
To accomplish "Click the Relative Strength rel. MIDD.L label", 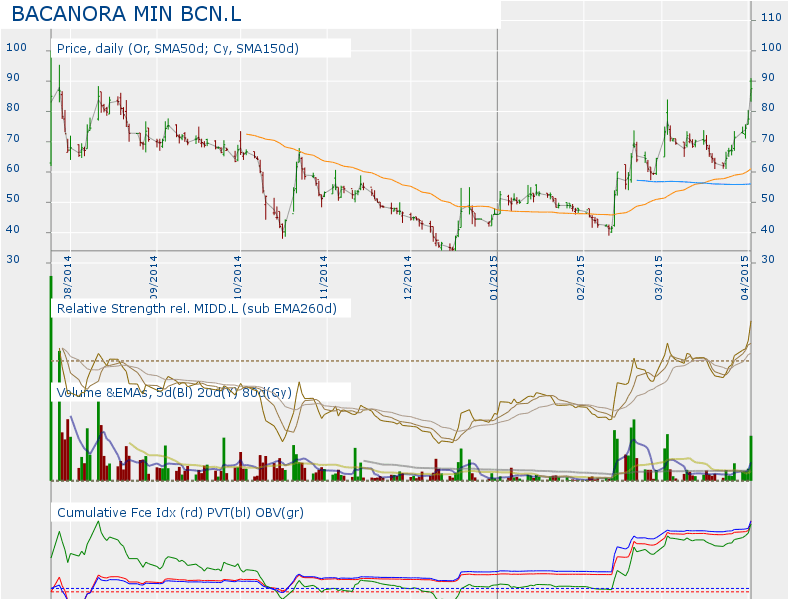I will point(196,309).
